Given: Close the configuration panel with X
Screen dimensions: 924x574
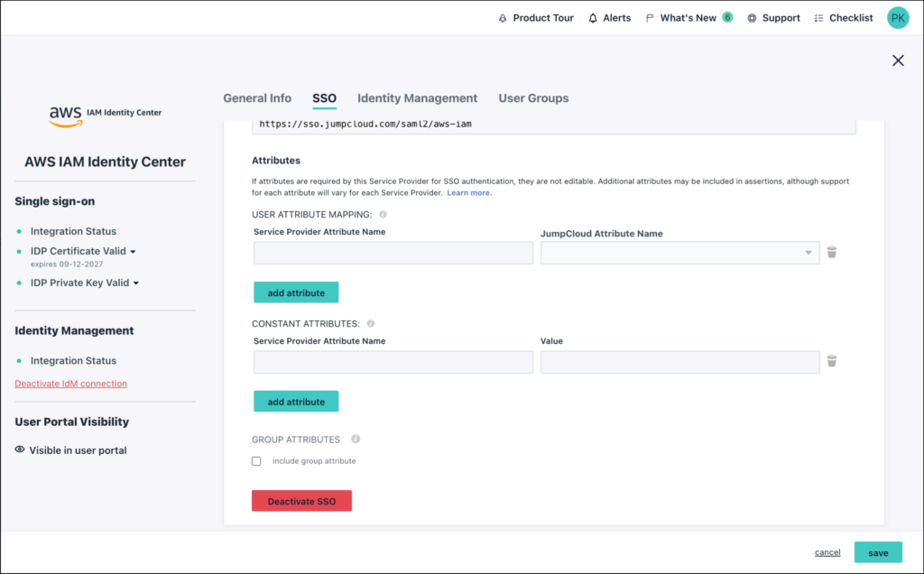Looking at the screenshot, I should point(898,60).
